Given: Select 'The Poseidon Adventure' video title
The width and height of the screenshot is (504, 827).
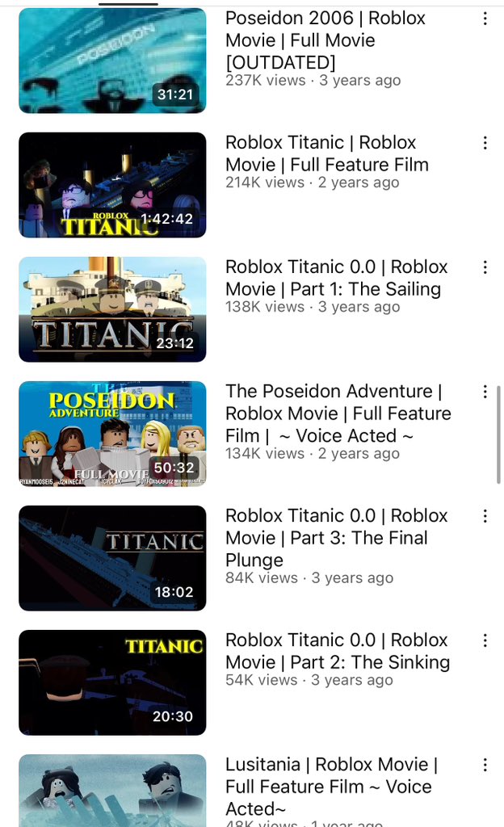Looking at the screenshot, I should (338, 413).
